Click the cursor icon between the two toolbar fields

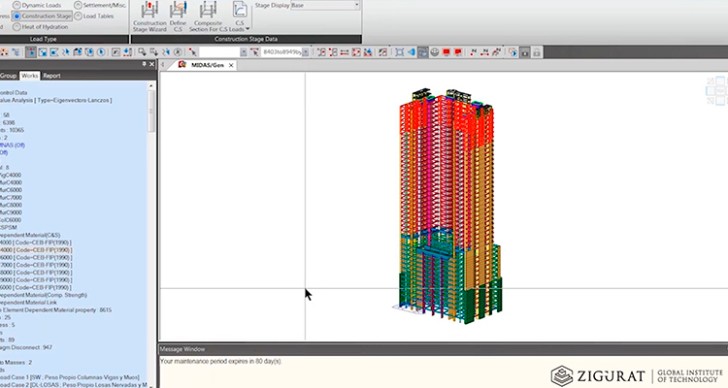[254, 52]
